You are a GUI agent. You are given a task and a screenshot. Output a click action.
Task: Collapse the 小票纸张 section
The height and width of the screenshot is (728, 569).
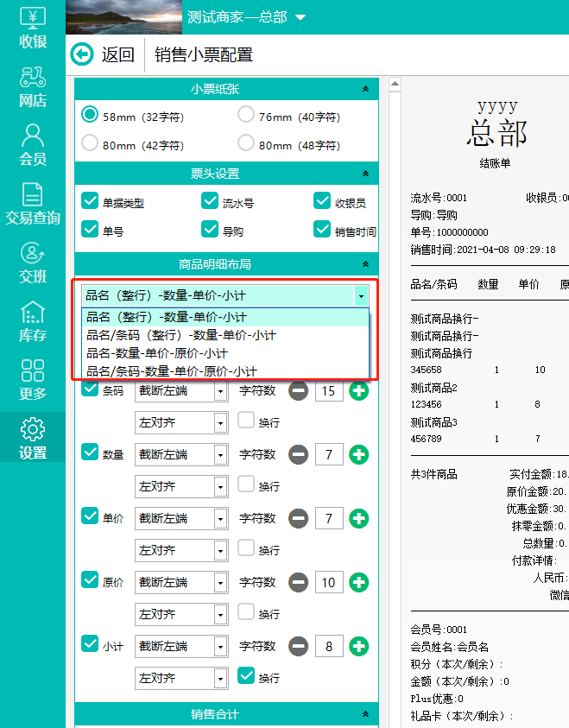point(365,89)
